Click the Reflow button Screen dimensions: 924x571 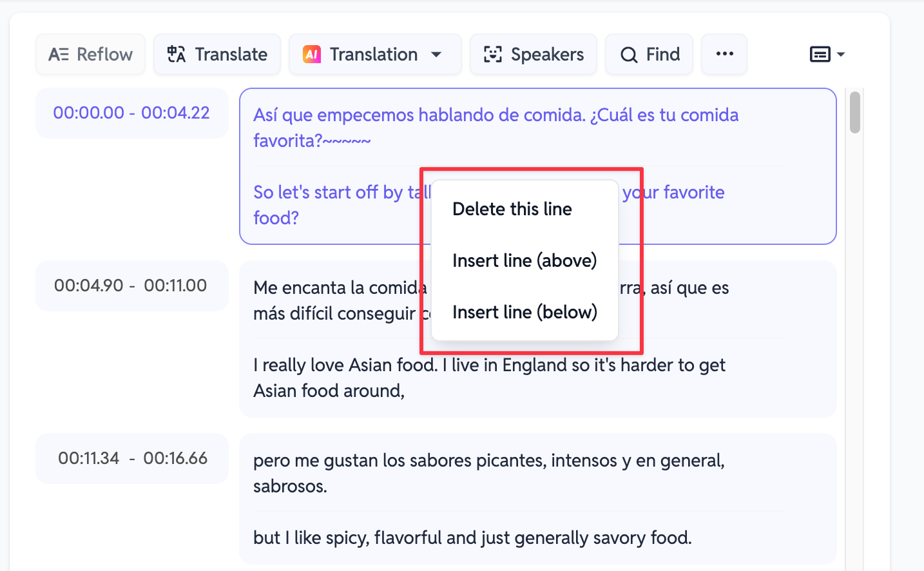coord(90,54)
